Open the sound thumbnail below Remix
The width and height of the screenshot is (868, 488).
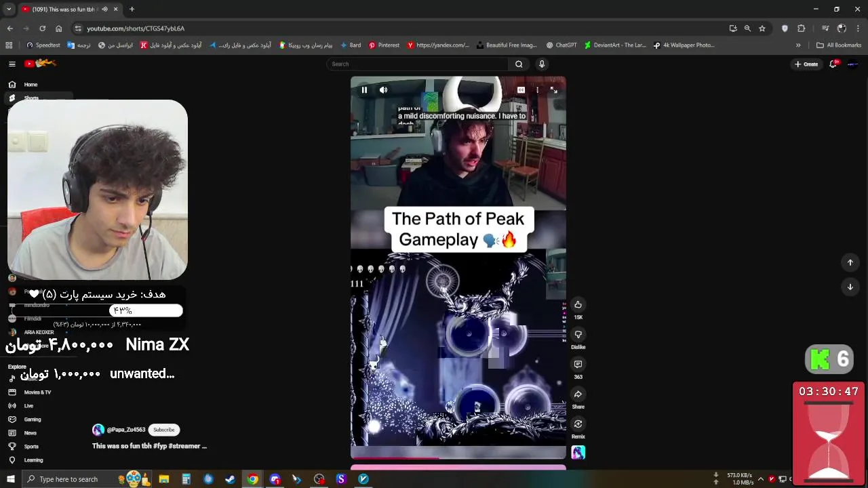pyautogui.click(x=578, y=453)
